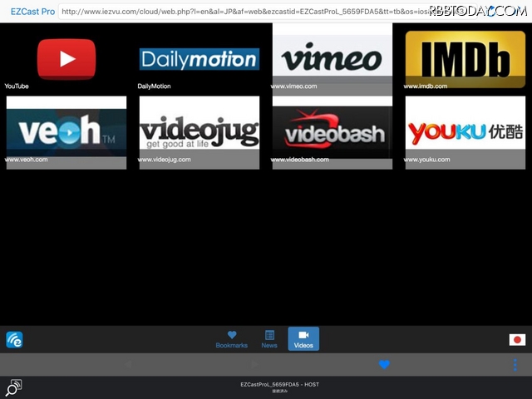Screen dimensions: 532x399
Task: Click the www.veoh.com caption
Action: click(x=26, y=160)
